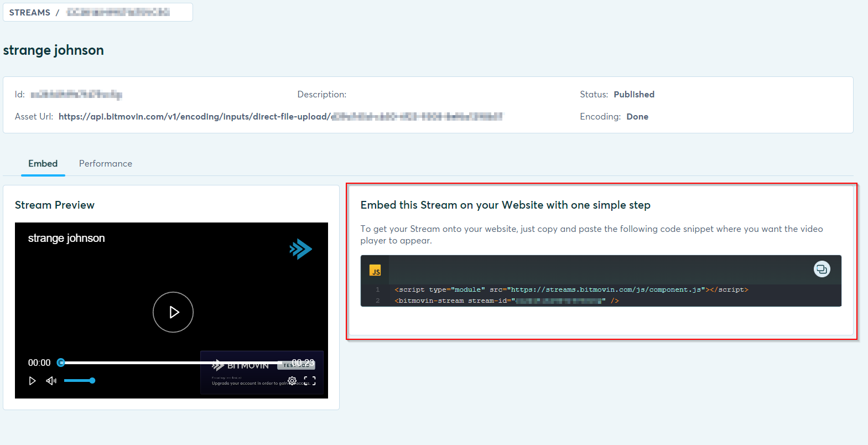Click the script tag line in code

pyautogui.click(x=571, y=289)
